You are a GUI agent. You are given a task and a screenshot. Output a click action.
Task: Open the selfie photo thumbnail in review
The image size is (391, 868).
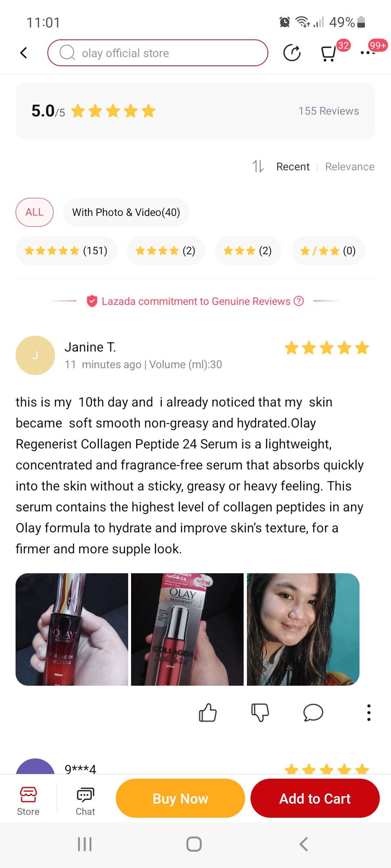pyautogui.click(x=303, y=629)
